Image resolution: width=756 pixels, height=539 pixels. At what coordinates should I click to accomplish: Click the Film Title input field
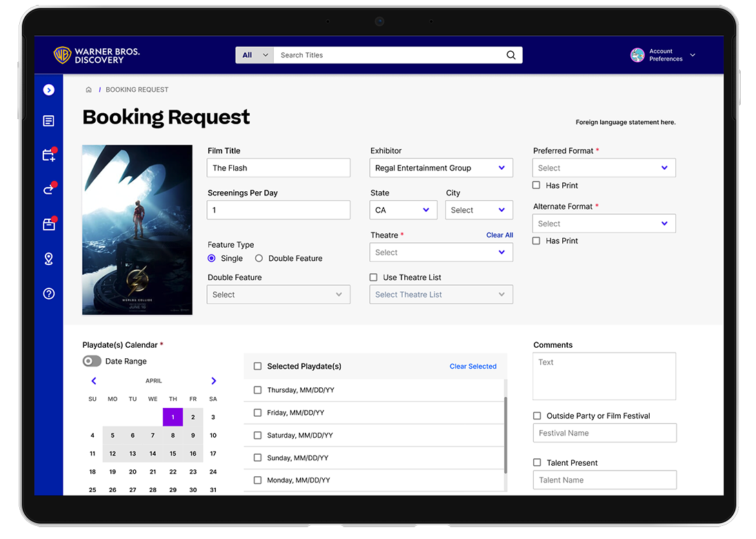(279, 168)
